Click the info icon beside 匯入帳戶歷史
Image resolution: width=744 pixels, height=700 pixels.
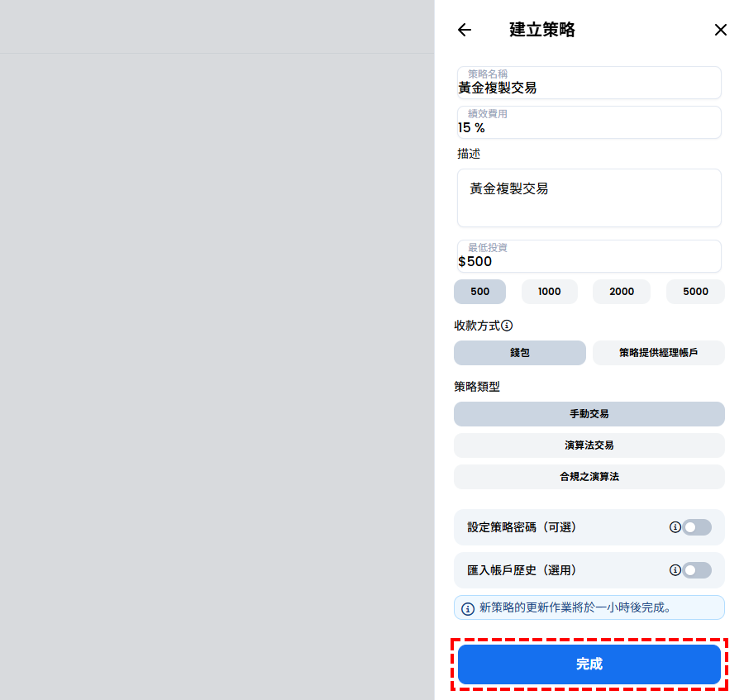(675, 570)
